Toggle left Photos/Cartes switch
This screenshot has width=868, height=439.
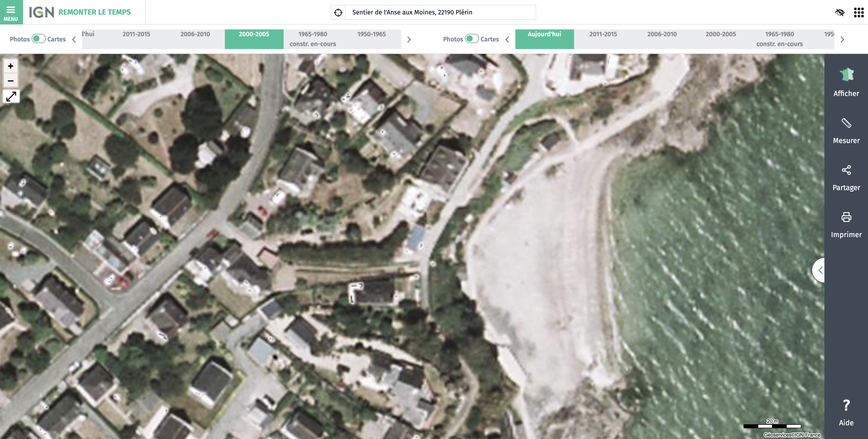pyautogui.click(x=39, y=39)
